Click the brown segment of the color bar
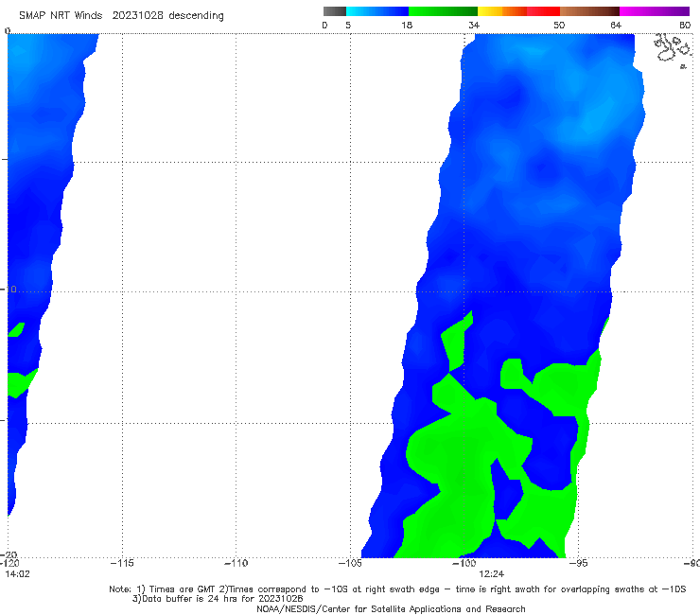The width and height of the screenshot is (700, 615). pos(589,11)
